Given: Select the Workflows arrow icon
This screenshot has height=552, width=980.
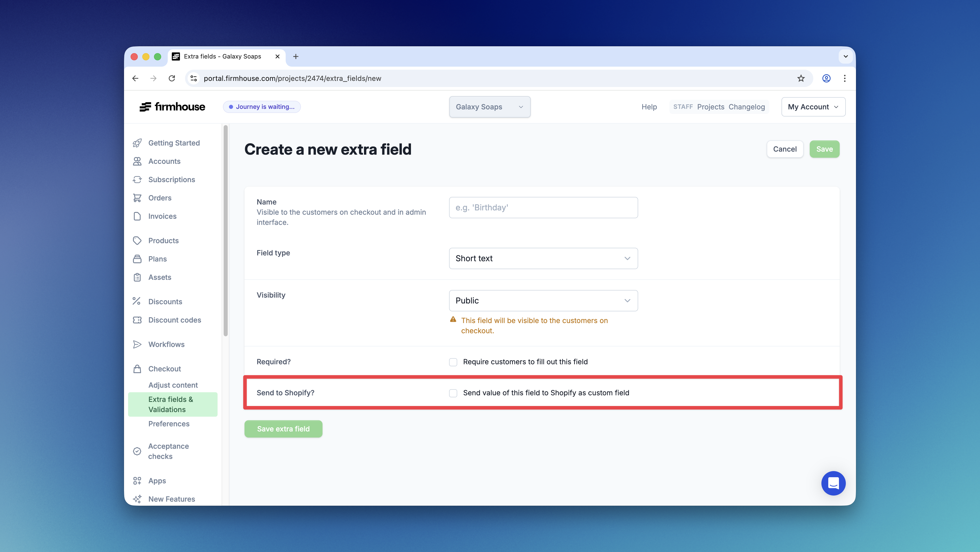Looking at the screenshot, I should [x=137, y=344].
